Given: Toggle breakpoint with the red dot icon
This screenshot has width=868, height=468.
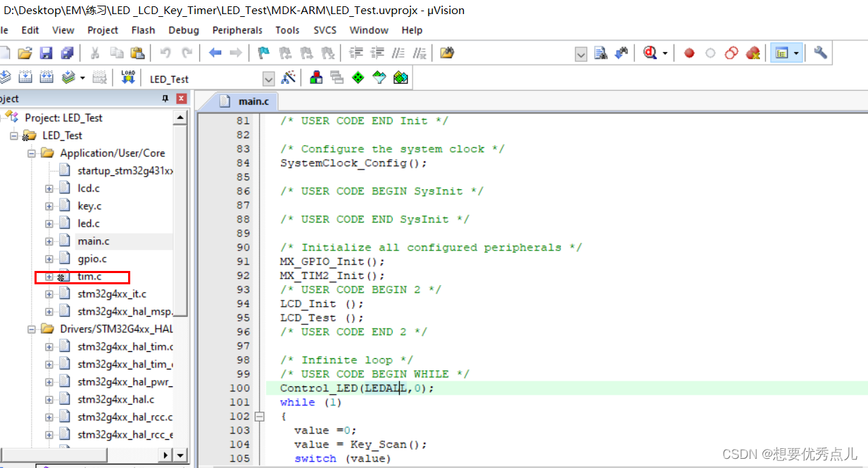Looking at the screenshot, I should click(x=688, y=52).
